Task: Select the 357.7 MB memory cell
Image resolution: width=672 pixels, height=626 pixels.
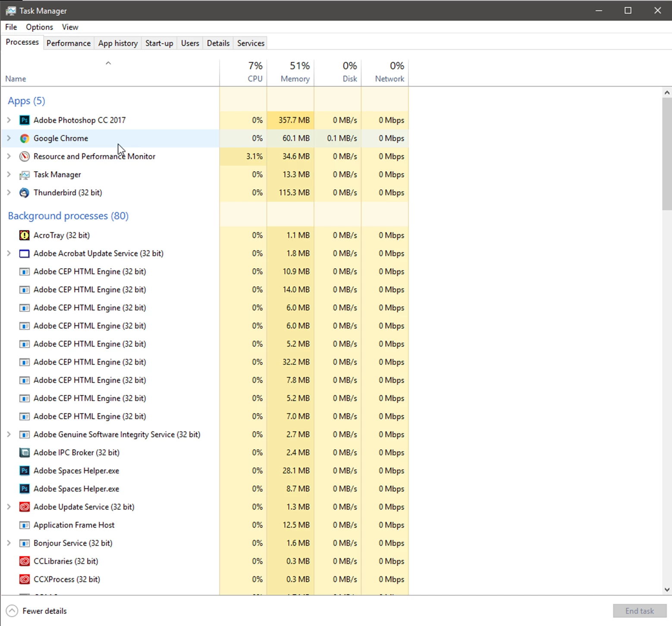Action: (x=291, y=120)
